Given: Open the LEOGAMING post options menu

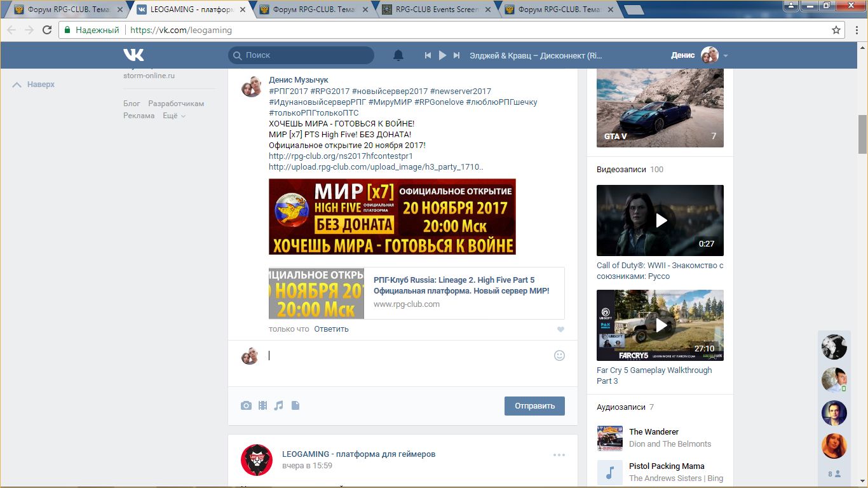Looking at the screenshot, I should pyautogui.click(x=559, y=455).
